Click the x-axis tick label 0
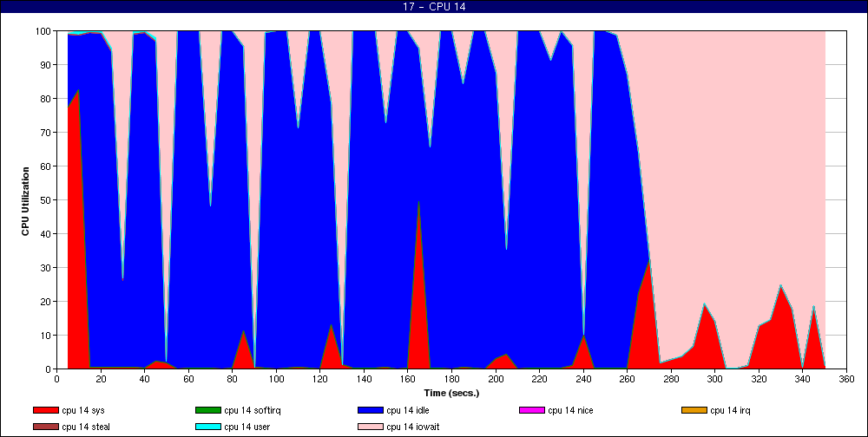The image size is (868, 437). [x=56, y=379]
